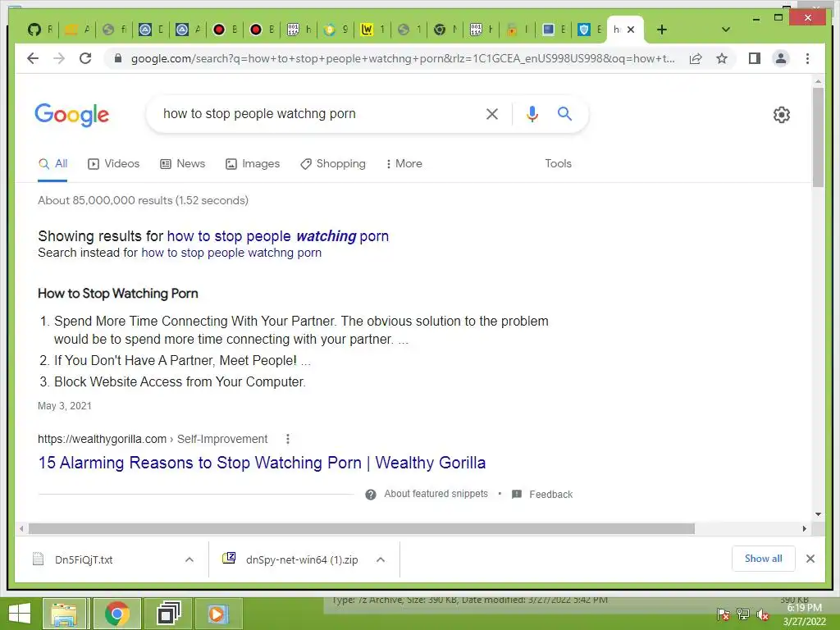Click inside the Google search box

(x=316, y=113)
